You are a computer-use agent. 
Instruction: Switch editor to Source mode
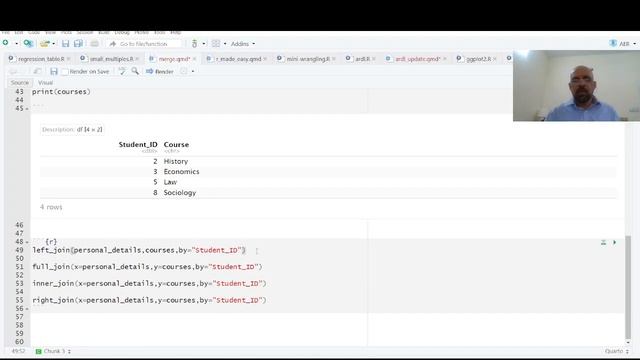(20, 82)
